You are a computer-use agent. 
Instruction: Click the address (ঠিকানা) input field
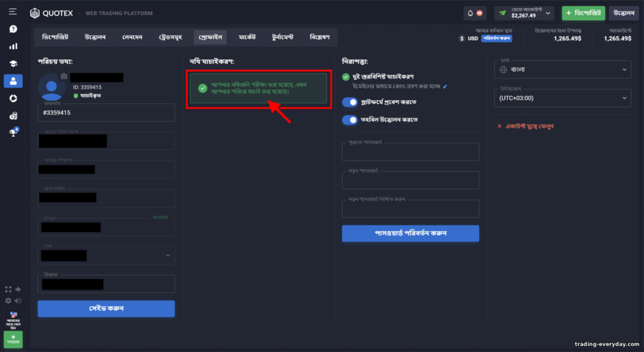(106, 284)
